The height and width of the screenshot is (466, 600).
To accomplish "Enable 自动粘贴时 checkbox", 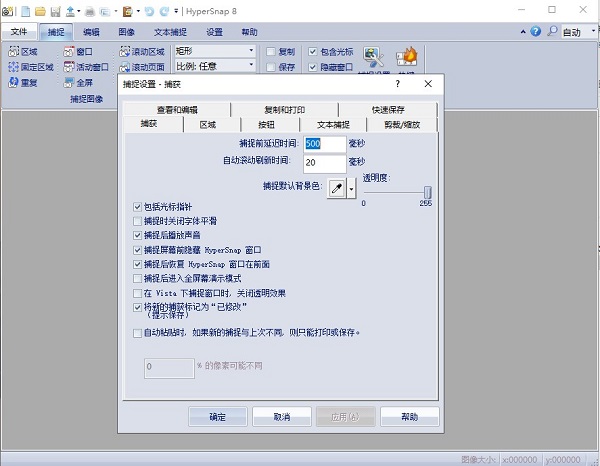I will [x=137, y=333].
